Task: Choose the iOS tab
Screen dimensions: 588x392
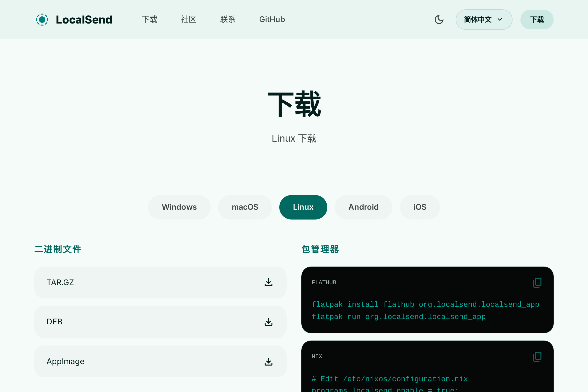Action: pyautogui.click(x=420, y=207)
